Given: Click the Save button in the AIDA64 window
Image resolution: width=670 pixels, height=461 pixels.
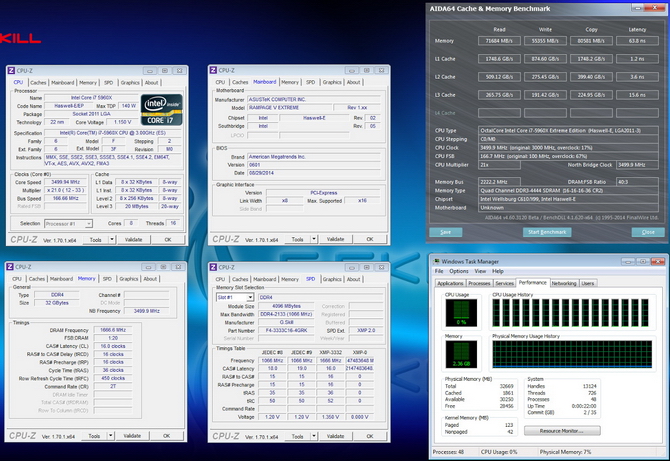Looking at the screenshot, I should [446, 232].
